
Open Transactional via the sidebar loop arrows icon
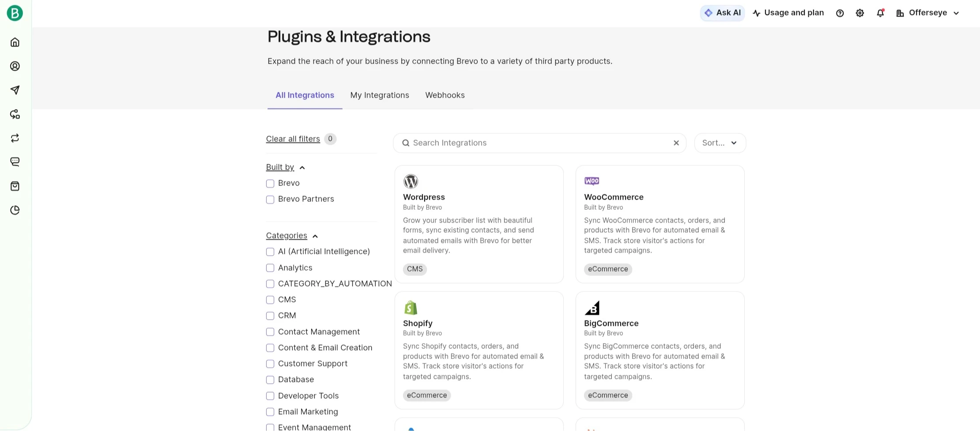click(x=15, y=138)
